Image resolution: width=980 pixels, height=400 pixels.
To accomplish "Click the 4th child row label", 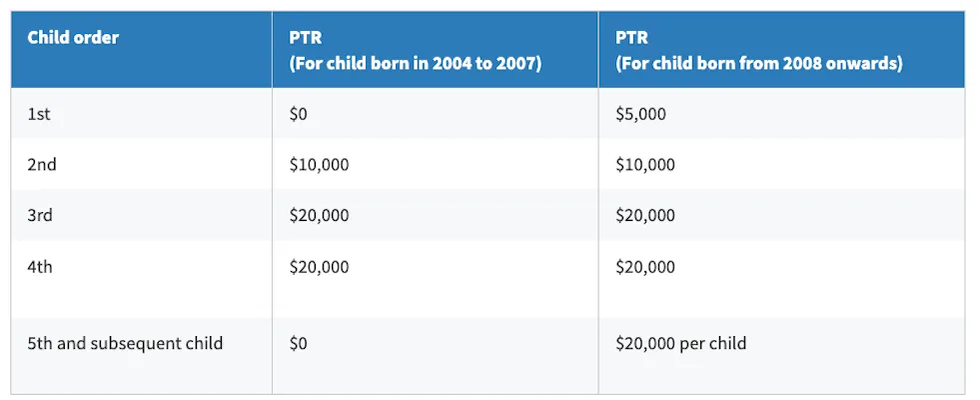I will [x=40, y=267].
